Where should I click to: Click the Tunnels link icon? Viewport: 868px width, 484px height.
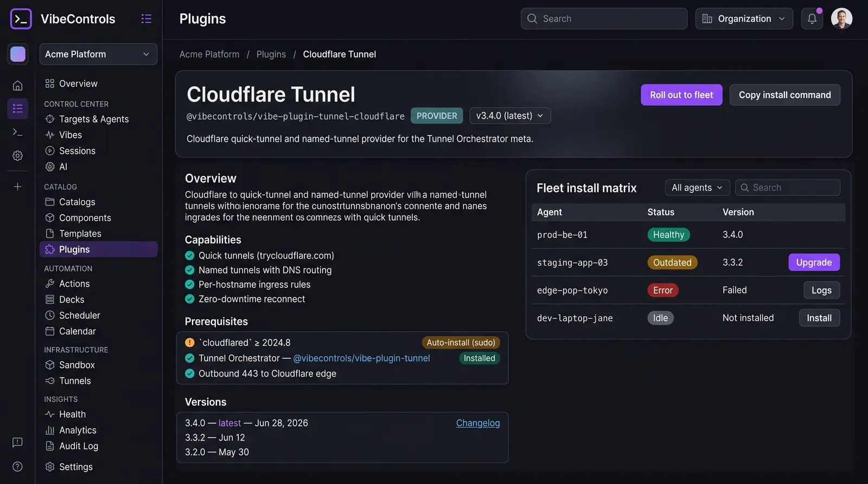[50, 381]
